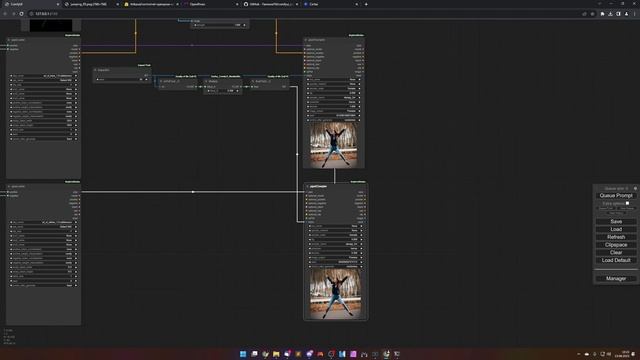Toggle the Extra options checkbox
640x360 pixels.
627,203
